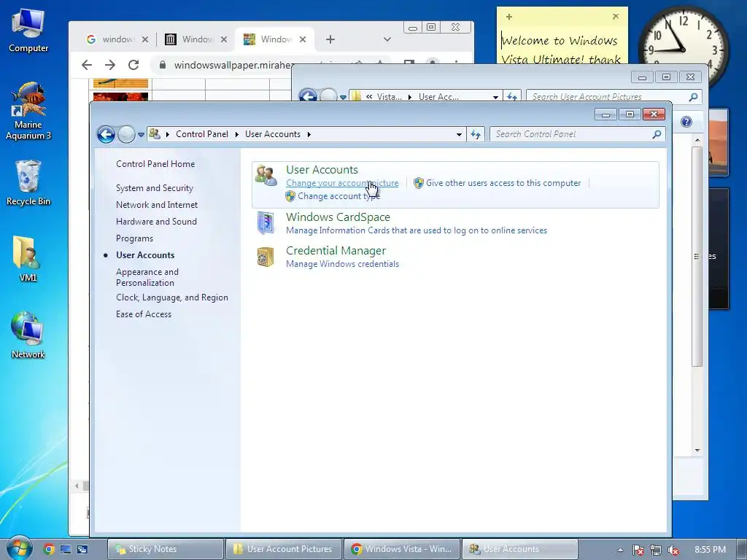Viewport: 747px width, 560px height.
Task: Close the active Chrome tab
Action: pyautogui.click(x=303, y=39)
